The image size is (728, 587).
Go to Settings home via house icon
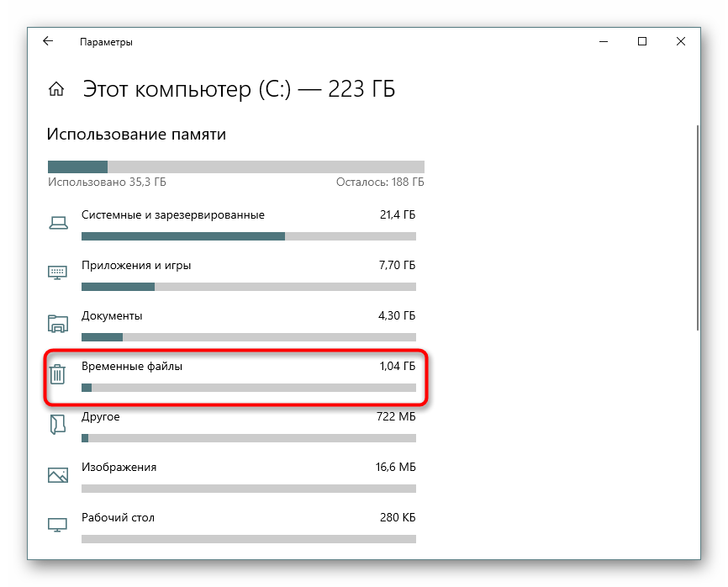(x=56, y=89)
